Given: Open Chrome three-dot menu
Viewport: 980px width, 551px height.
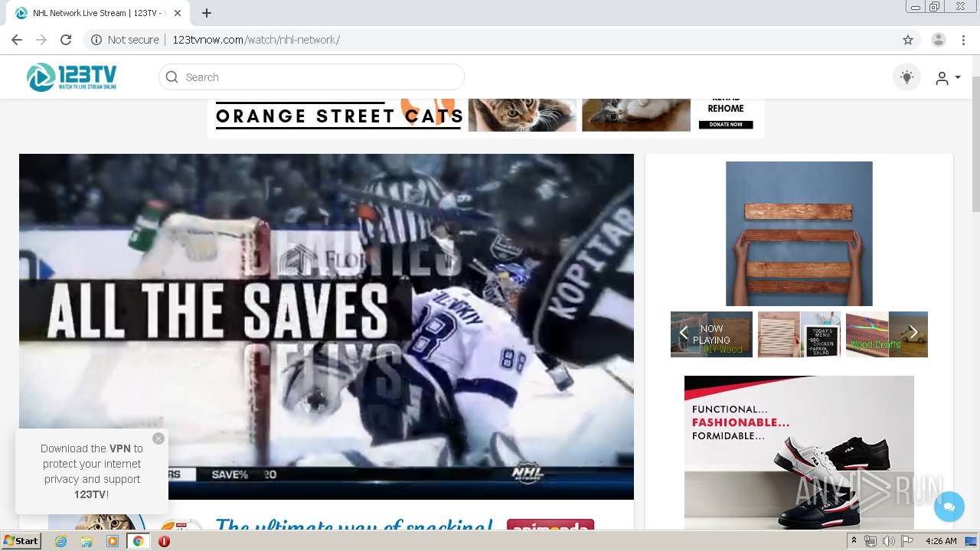Looking at the screenshot, I should pos(962,40).
